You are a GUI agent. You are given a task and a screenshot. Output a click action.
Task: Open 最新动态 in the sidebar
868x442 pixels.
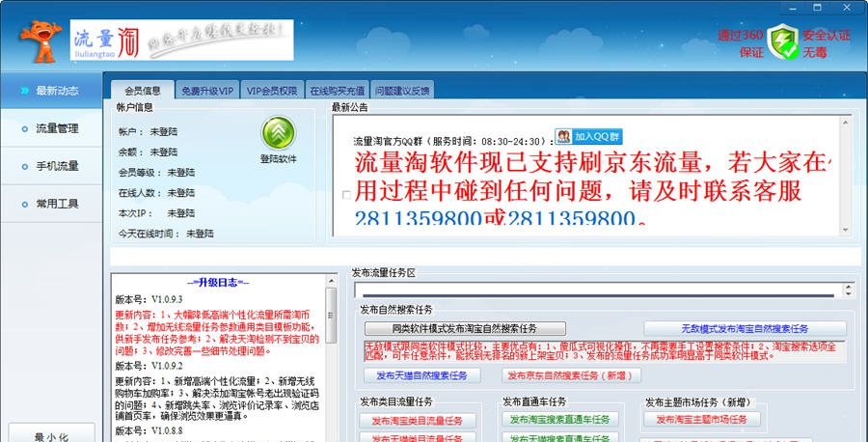(x=51, y=91)
